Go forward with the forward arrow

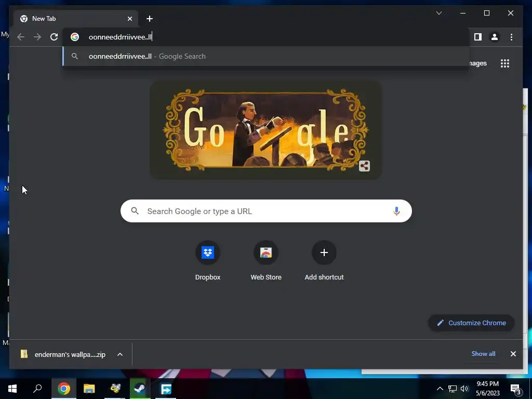[x=37, y=37]
